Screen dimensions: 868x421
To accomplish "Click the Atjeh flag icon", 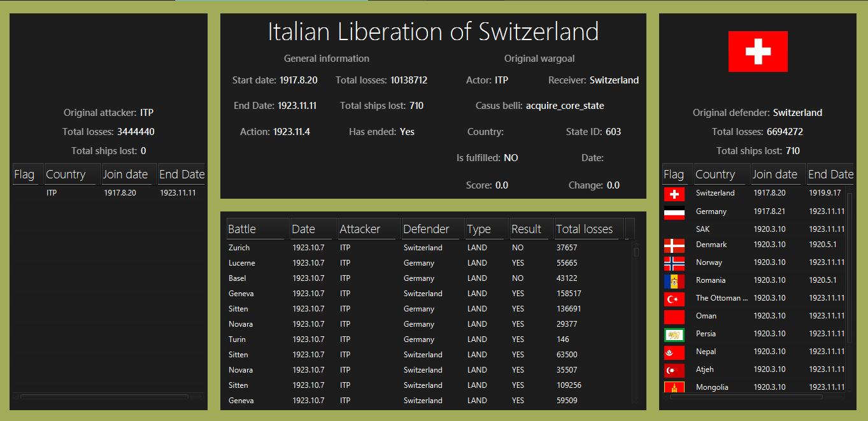I will point(674,370).
